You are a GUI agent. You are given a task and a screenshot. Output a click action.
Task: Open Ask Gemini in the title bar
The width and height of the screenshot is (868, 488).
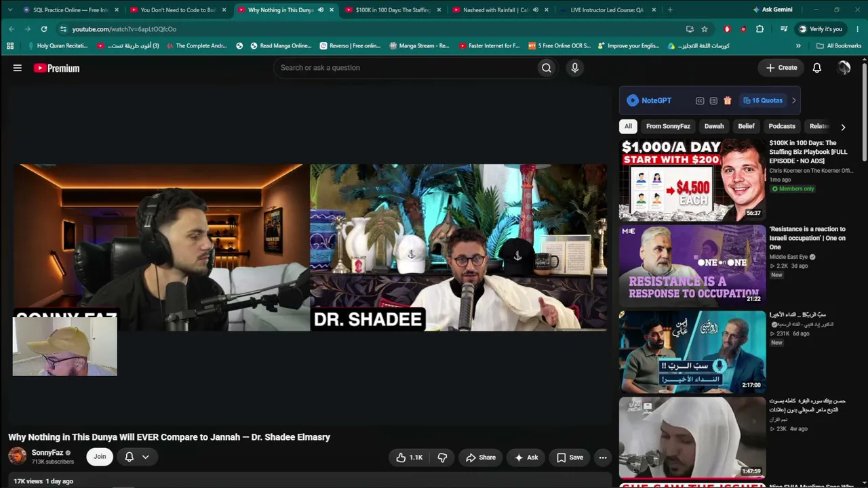click(772, 9)
